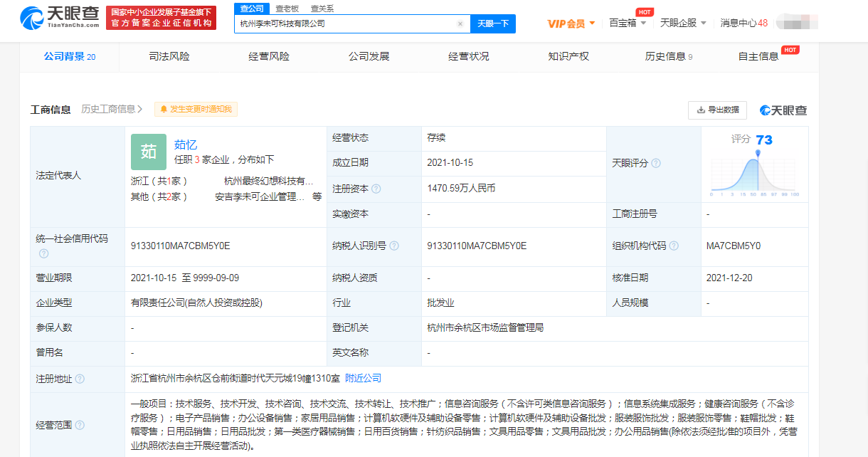Click 导出数据 button

coord(717,110)
